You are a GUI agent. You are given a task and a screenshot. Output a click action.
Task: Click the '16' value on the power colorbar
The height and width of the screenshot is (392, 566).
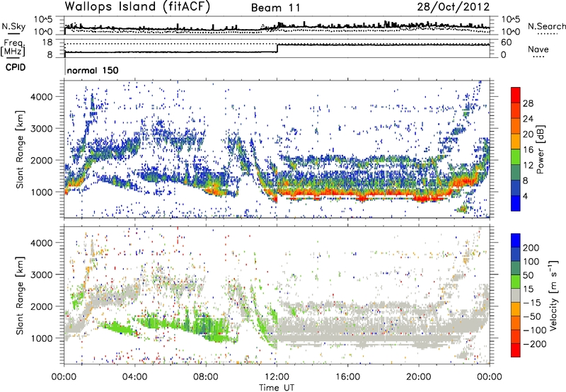(x=528, y=150)
